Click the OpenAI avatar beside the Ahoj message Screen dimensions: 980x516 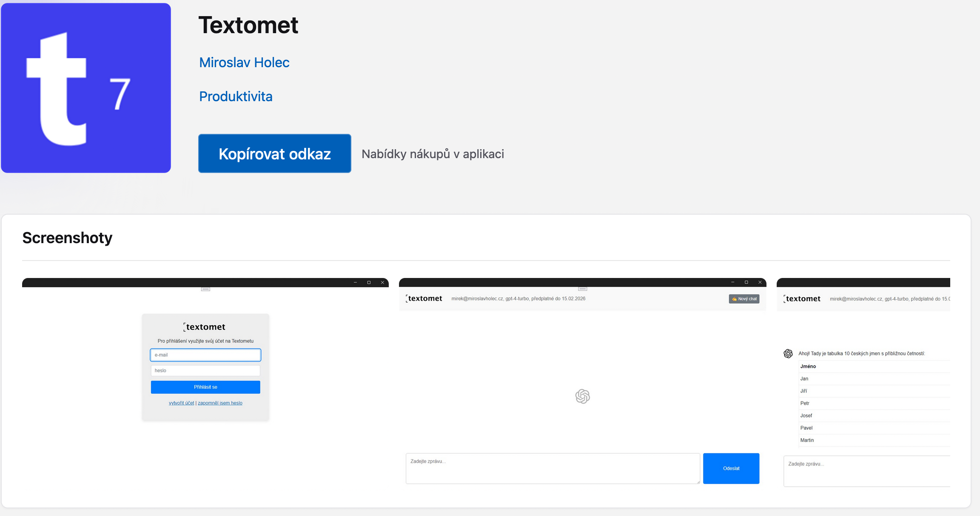click(788, 354)
